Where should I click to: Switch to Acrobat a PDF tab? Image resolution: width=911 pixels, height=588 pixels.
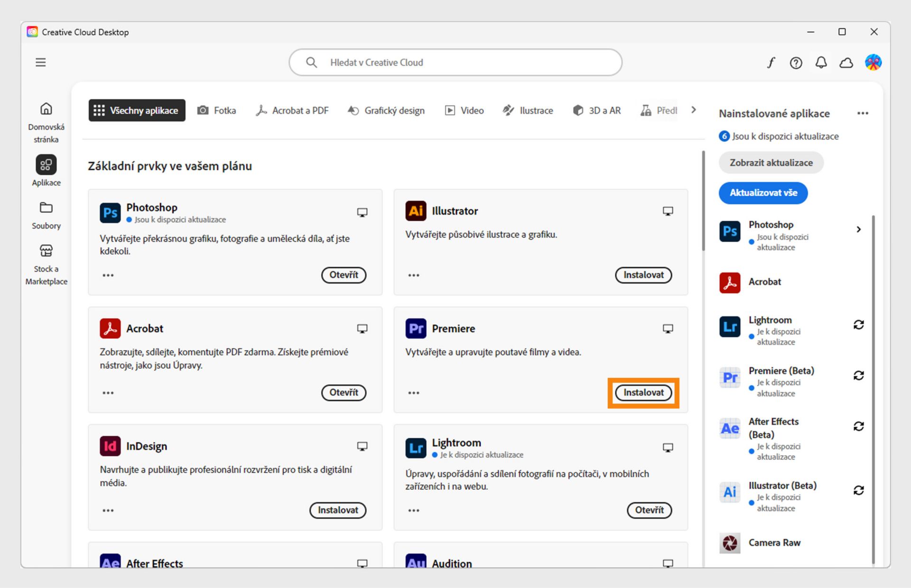tap(292, 110)
